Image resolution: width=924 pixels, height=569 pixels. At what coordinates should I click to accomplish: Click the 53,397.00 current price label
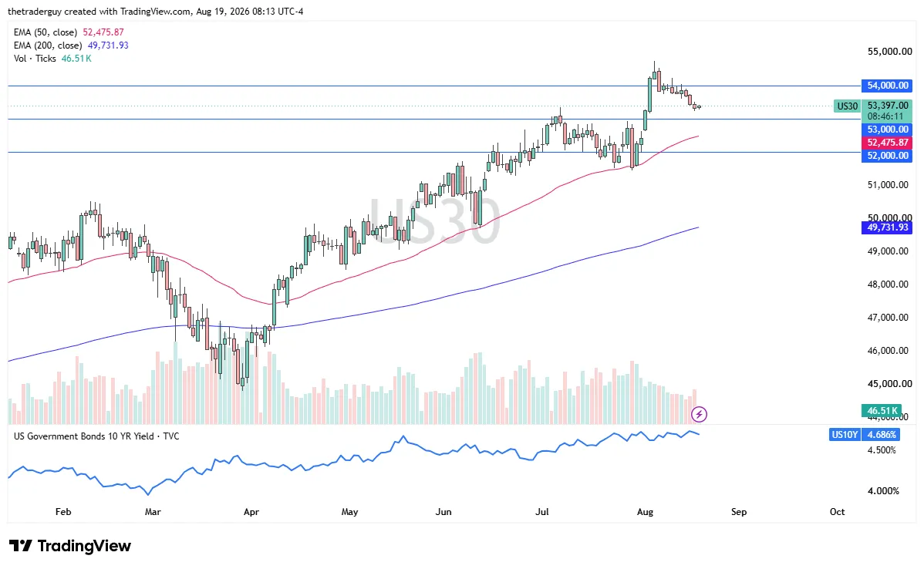pos(886,106)
